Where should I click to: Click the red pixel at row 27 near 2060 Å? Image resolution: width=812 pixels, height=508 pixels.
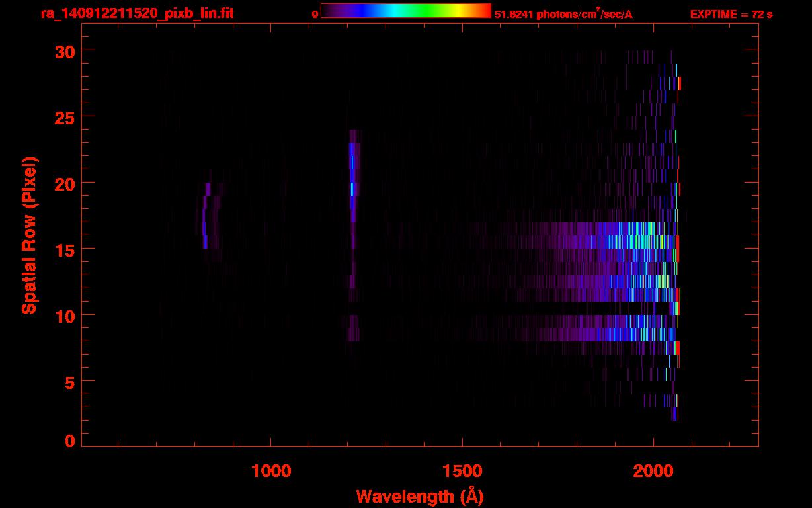click(x=679, y=83)
